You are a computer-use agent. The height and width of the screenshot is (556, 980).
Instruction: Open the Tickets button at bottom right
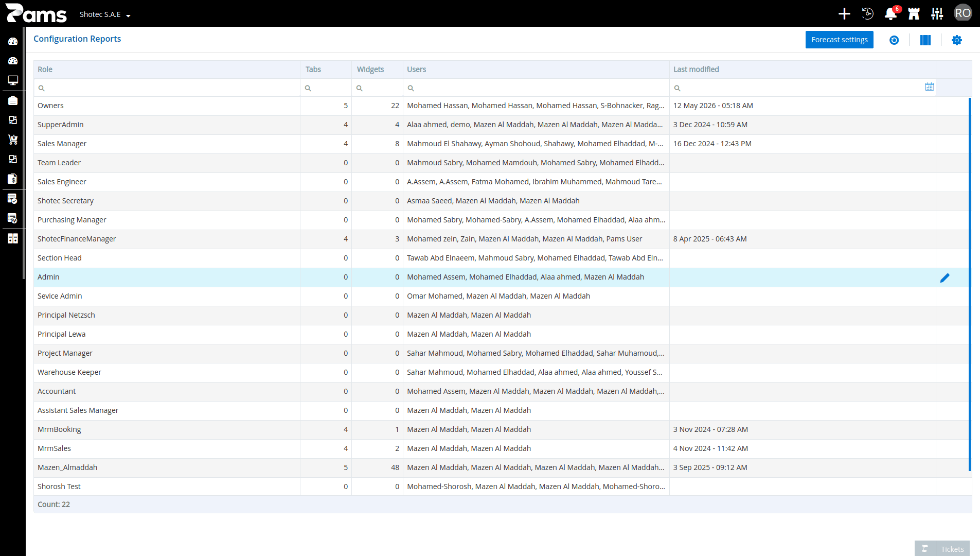tap(952, 549)
